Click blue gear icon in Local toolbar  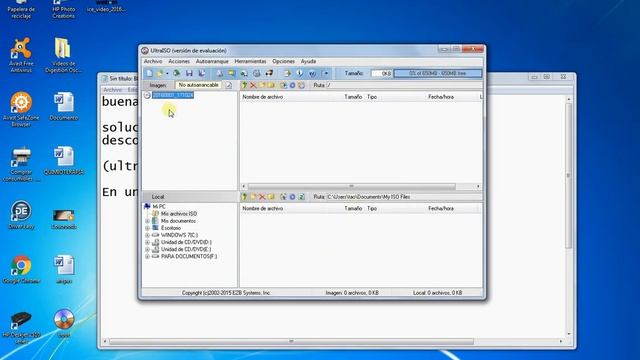292,197
